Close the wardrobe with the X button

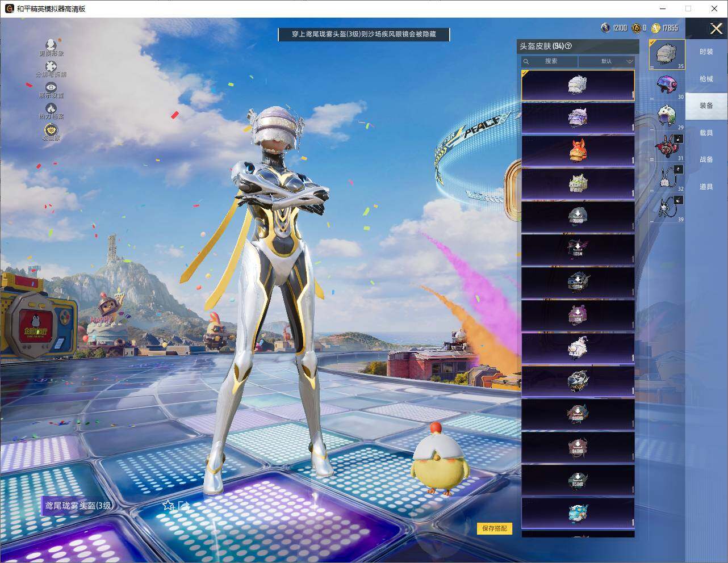point(716,28)
